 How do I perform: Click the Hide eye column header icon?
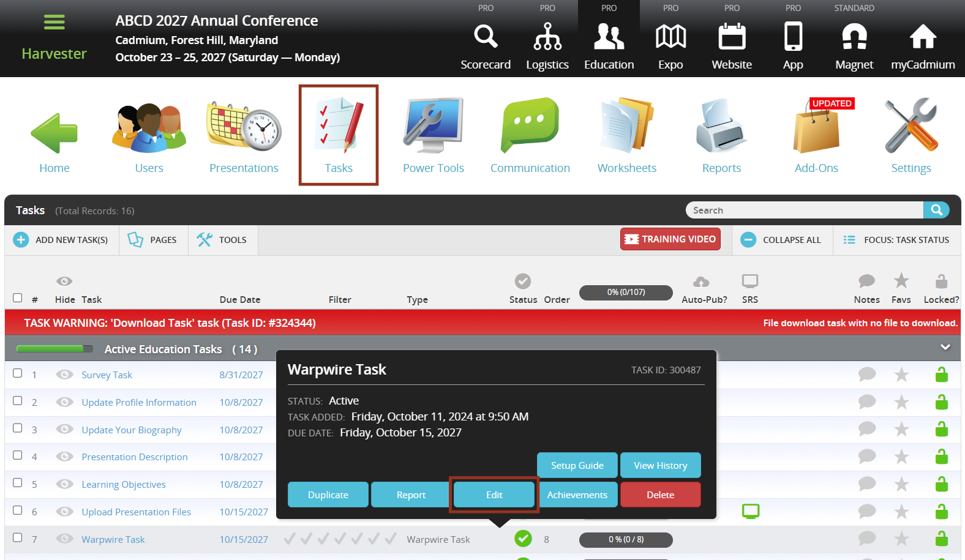coord(64,282)
